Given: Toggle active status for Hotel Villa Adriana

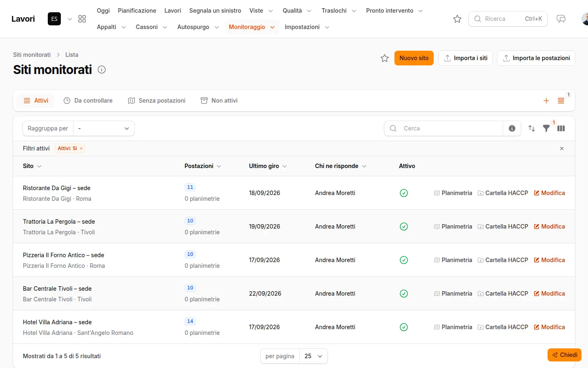Looking at the screenshot, I should 404,327.
